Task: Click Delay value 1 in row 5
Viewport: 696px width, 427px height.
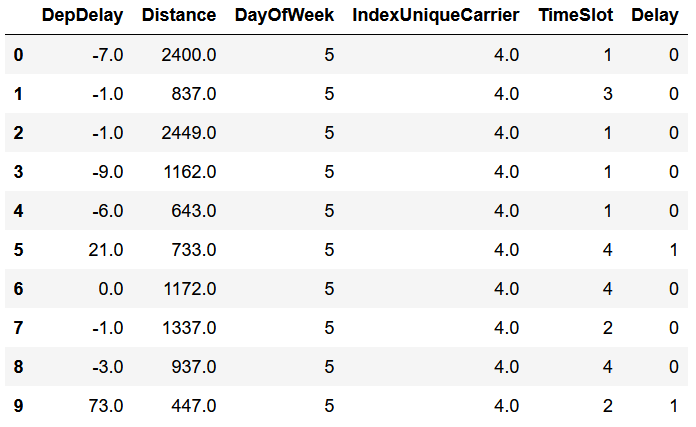Action: [x=674, y=250]
